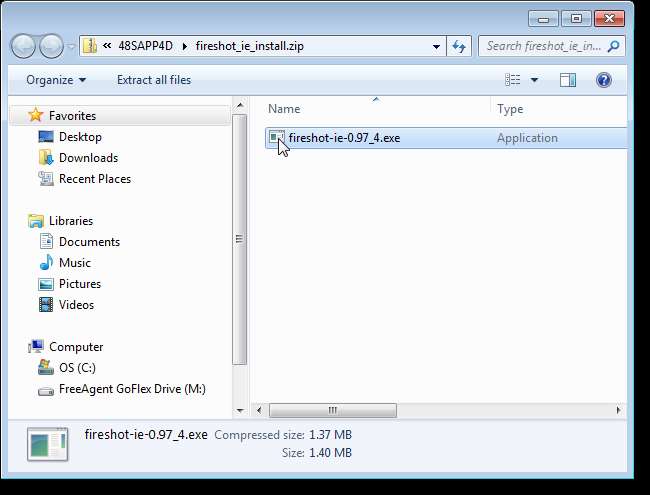Screen dimensions: 650x495
Task: Select Computer in the navigation pane
Action: [76, 347]
